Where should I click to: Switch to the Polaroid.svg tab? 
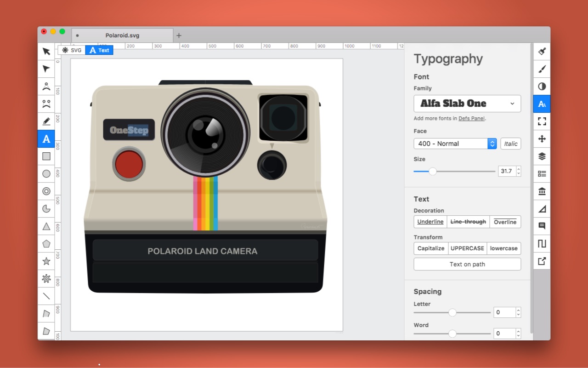122,35
